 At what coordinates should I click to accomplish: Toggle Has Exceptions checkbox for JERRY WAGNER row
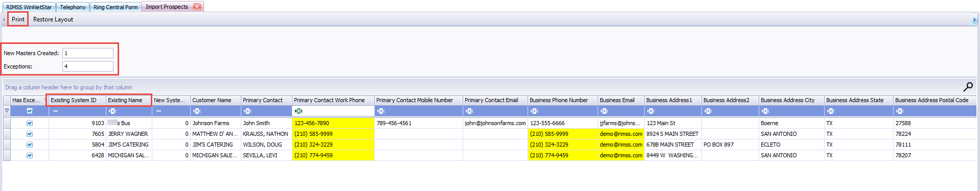pos(30,134)
